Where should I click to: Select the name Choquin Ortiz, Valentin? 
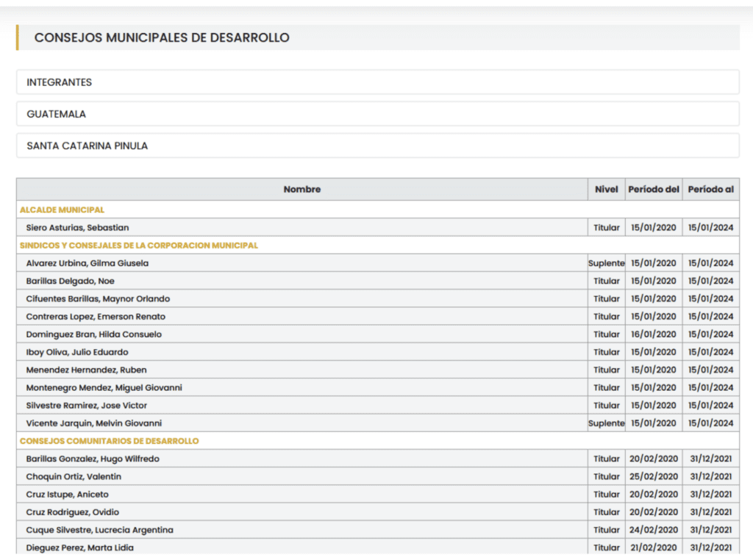(74, 476)
